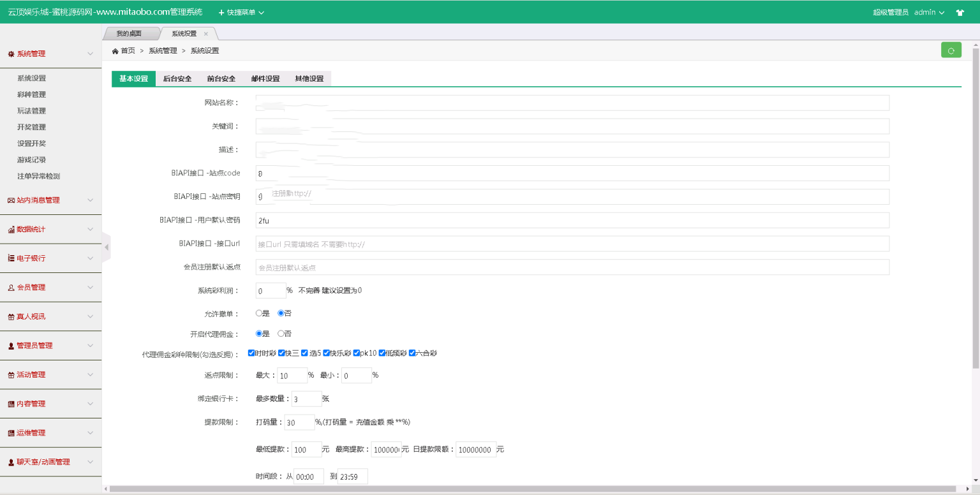Open the admin user dropdown
Screen dimensions: 980x495
point(928,12)
